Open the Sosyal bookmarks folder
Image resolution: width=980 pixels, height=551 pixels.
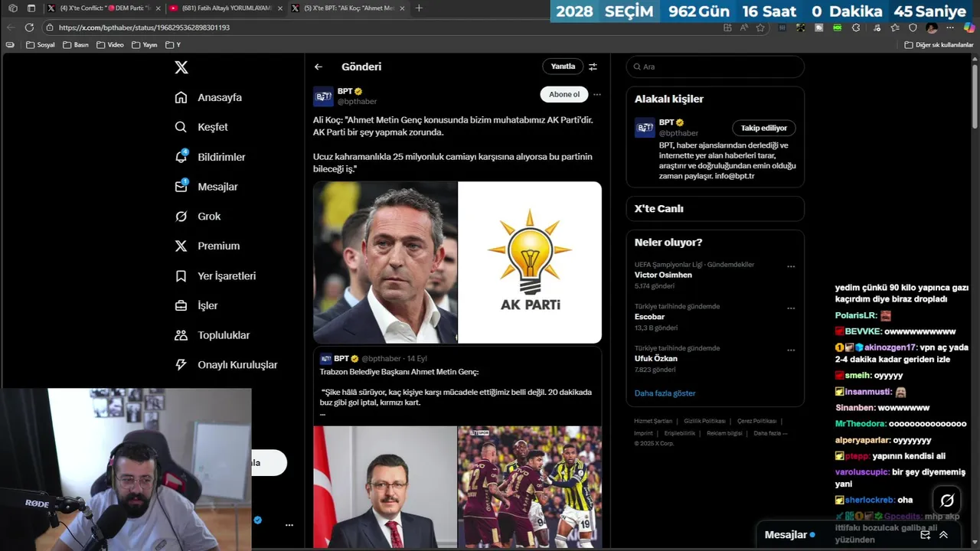tap(41, 44)
